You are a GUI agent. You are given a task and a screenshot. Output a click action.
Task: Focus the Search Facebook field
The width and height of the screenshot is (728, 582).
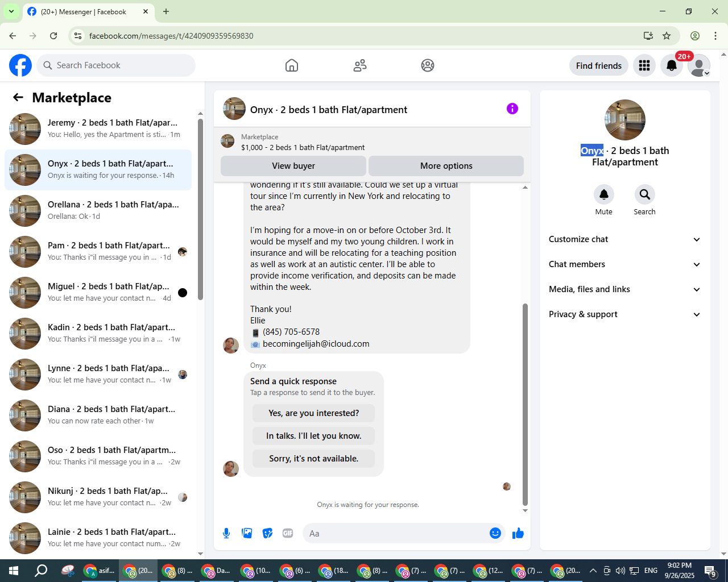tap(116, 65)
